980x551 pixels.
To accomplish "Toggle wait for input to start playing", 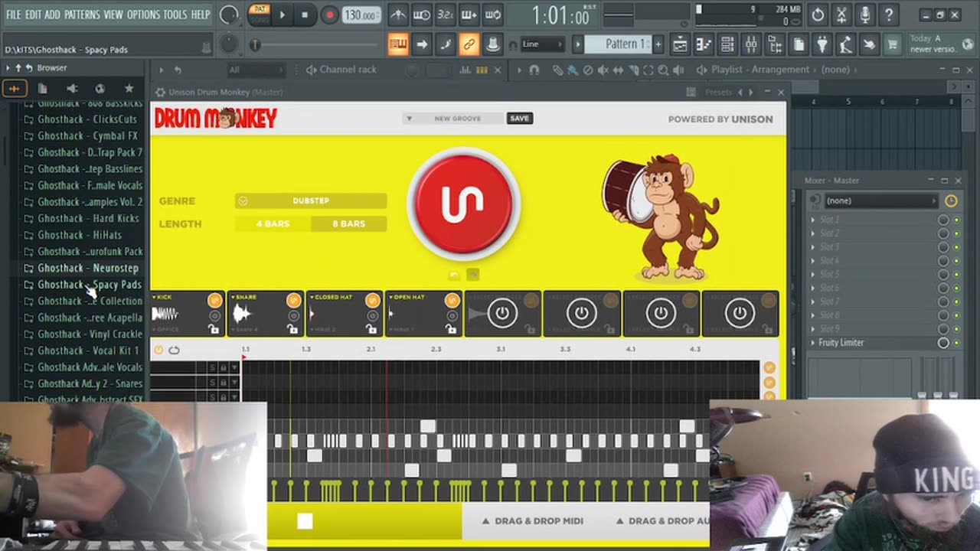I will 421,15.
